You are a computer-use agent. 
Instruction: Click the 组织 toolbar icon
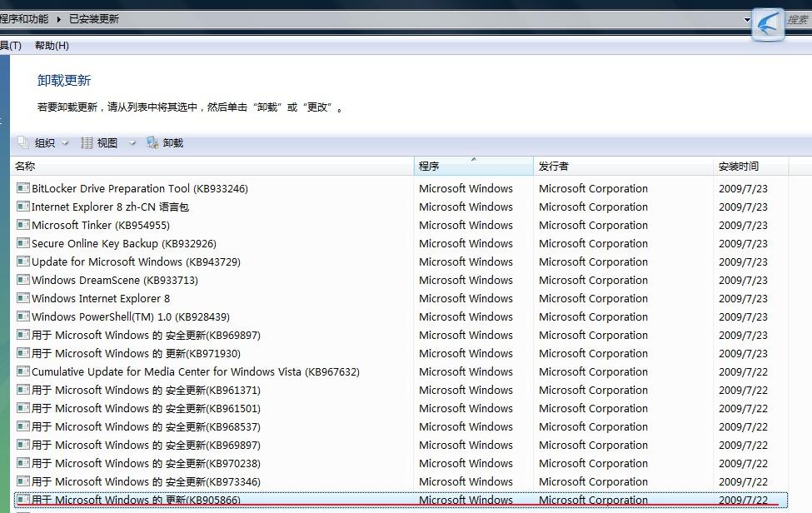(23, 142)
